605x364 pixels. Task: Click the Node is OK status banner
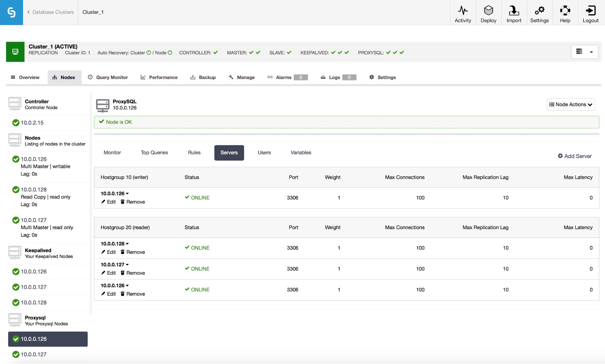pyautogui.click(x=346, y=122)
